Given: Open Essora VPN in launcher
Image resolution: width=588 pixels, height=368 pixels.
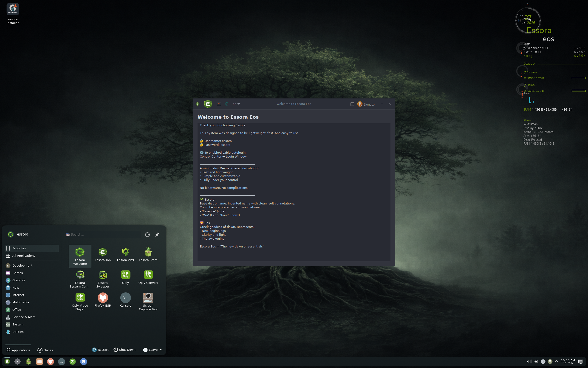Looking at the screenshot, I should pyautogui.click(x=125, y=254).
